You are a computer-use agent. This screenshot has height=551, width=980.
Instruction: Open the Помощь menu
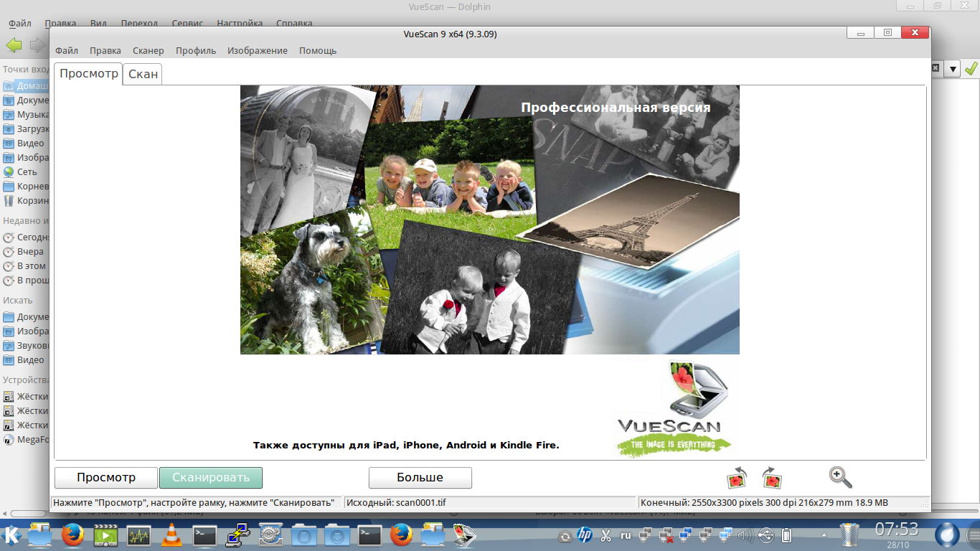point(318,50)
